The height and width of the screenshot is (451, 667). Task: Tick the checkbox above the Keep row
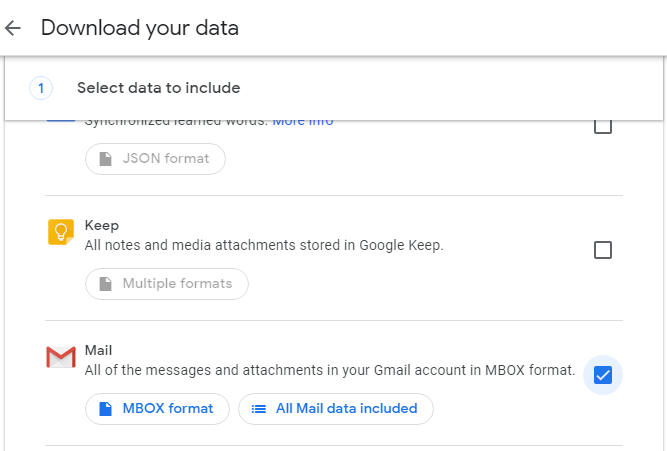pos(603,127)
